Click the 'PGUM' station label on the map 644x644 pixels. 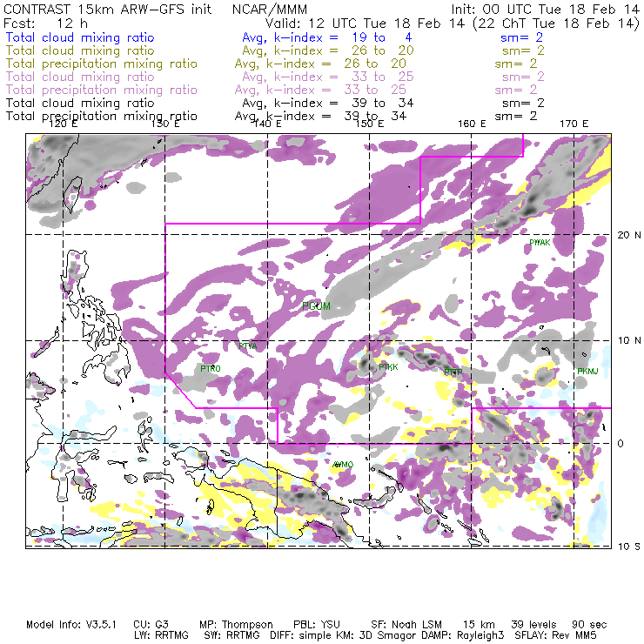[x=316, y=306]
